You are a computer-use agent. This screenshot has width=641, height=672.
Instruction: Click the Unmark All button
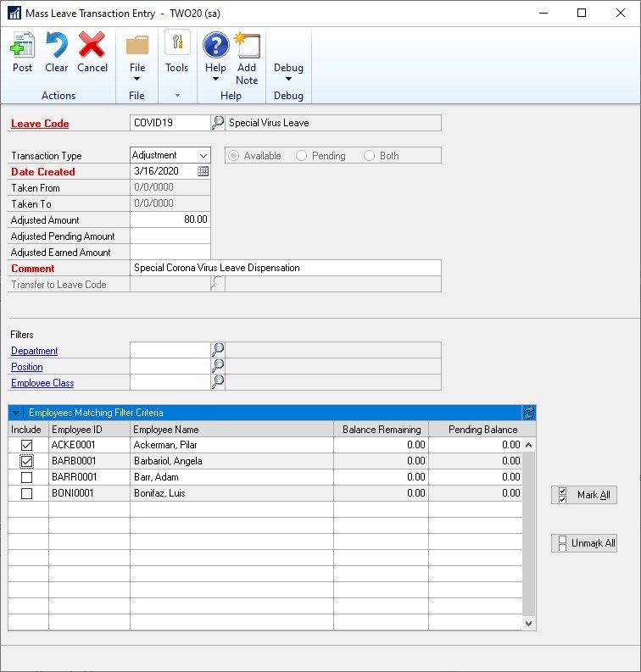click(x=584, y=543)
